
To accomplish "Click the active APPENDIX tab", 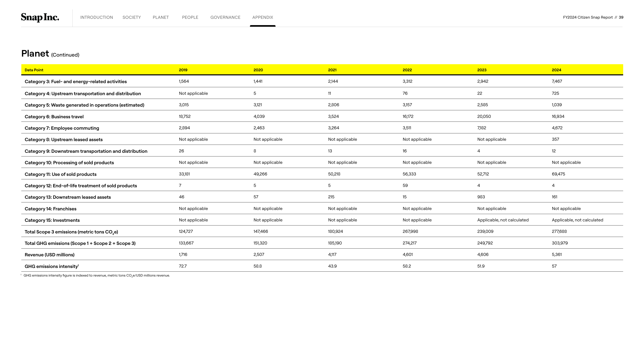I will click(263, 17).
